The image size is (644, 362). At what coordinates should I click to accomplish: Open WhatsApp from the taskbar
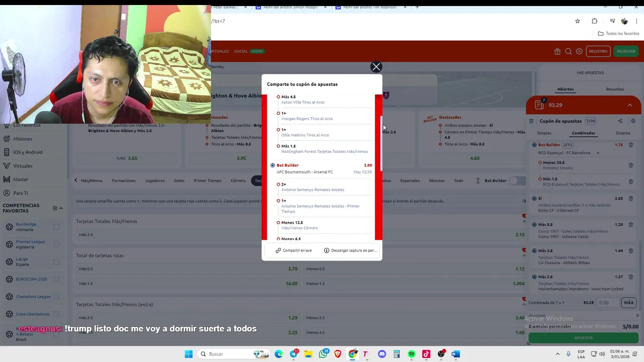tap(323, 354)
